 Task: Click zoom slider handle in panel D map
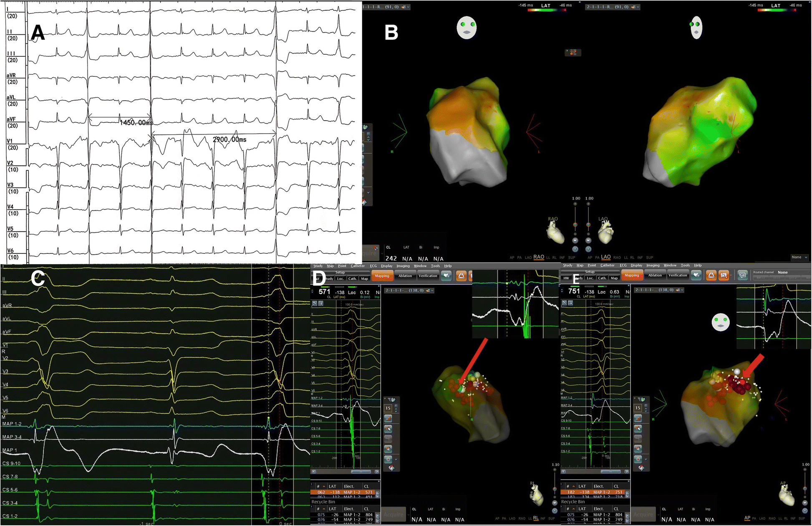555,489
